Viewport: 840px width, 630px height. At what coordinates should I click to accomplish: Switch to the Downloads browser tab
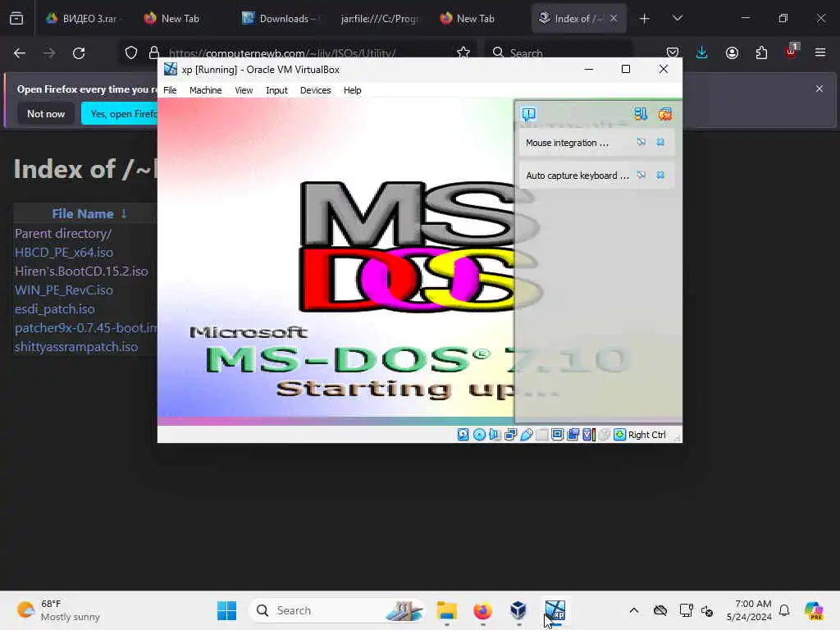[x=281, y=18]
